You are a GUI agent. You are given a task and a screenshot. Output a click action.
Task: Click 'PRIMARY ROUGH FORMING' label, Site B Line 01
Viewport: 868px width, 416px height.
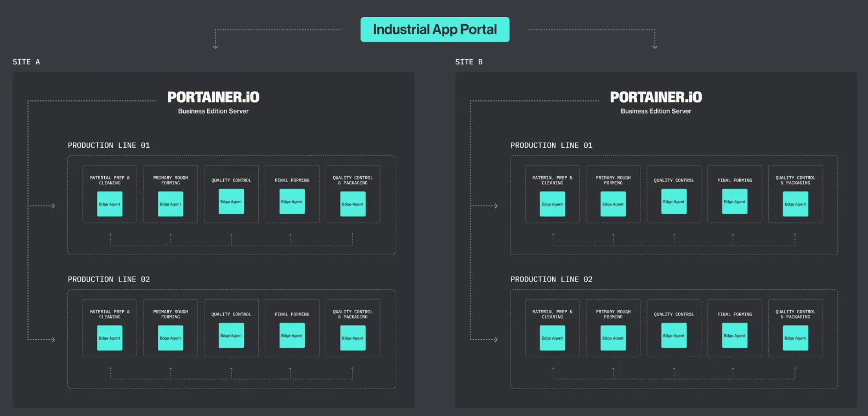[613, 181]
